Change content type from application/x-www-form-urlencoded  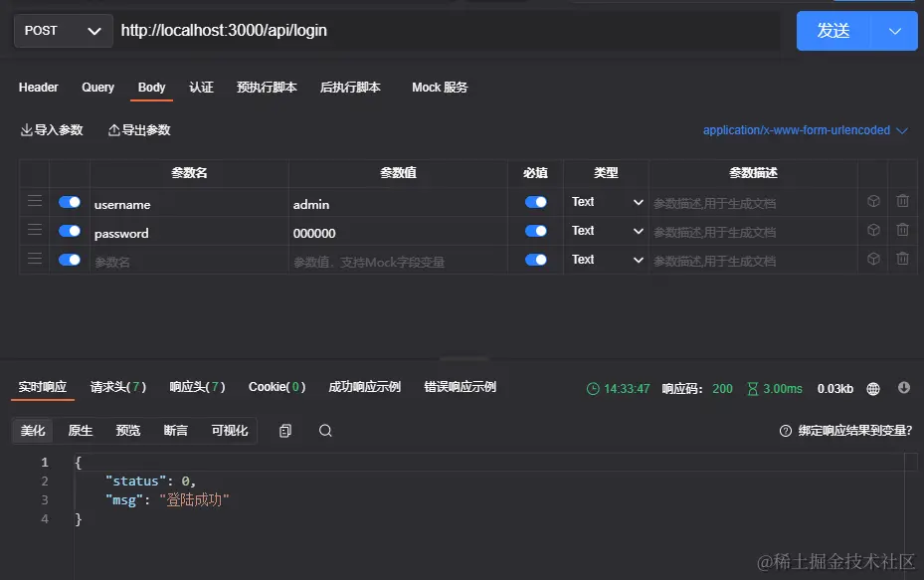tap(806, 129)
